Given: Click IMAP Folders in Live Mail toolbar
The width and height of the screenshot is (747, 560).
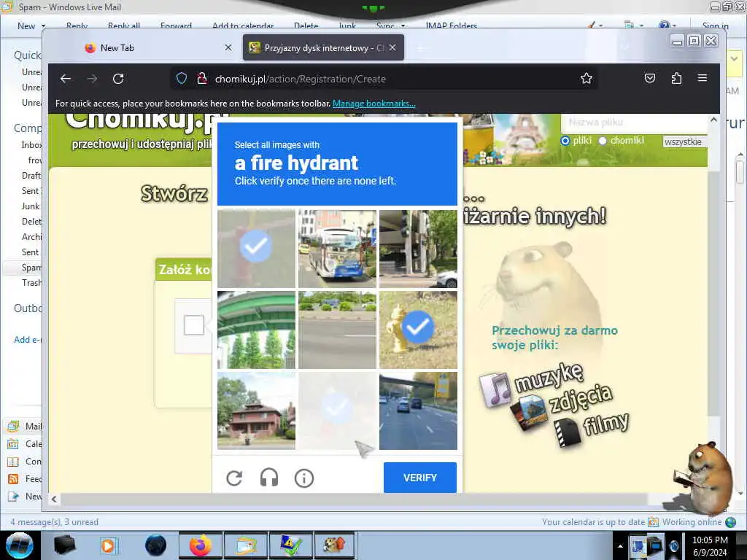Looking at the screenshot, I should click(x=451, y=26).
